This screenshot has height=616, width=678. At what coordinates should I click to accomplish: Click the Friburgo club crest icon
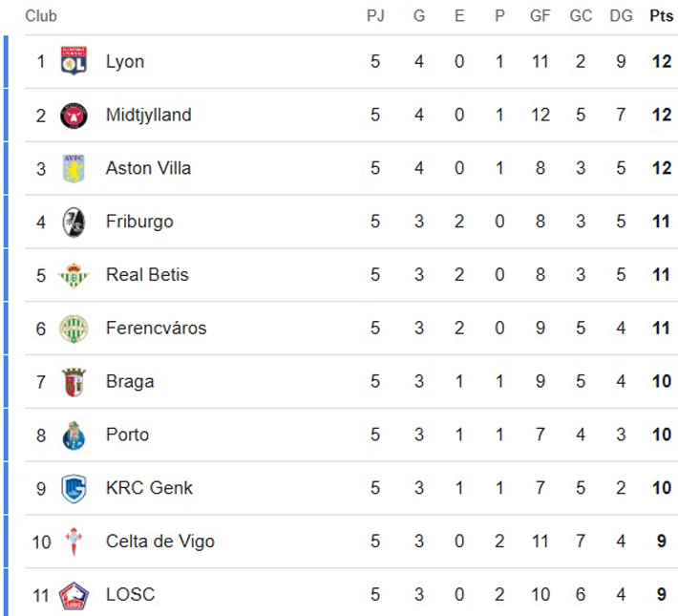click(x=74, y=222)
